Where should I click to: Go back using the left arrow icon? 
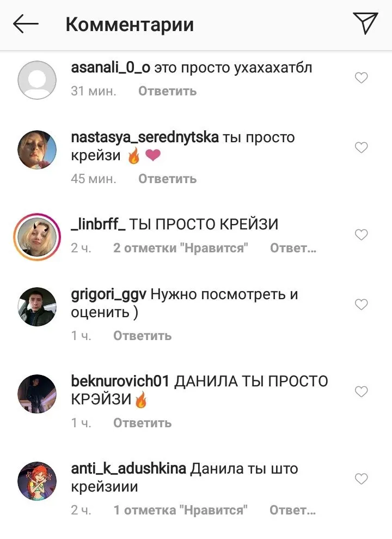tap(26, 24)
